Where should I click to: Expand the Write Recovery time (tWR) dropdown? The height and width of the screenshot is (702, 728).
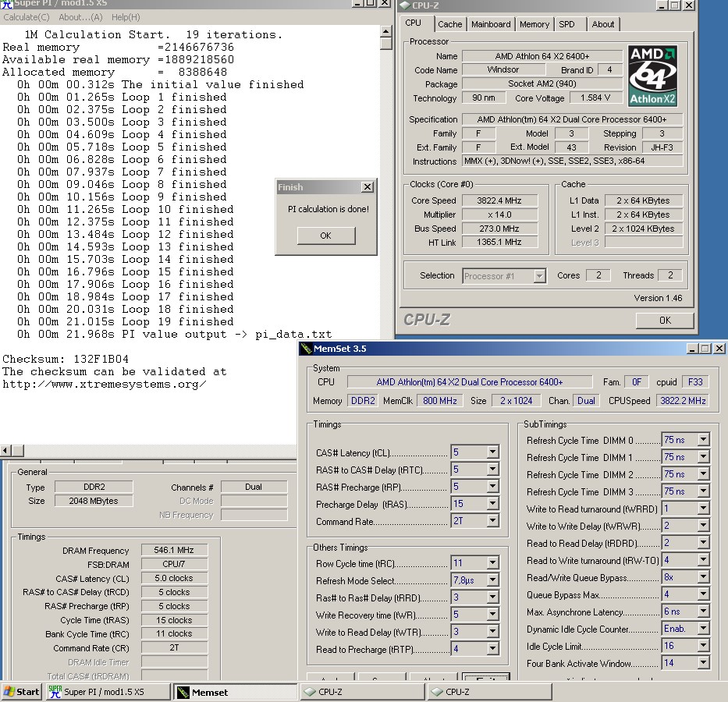coord(492,615)
